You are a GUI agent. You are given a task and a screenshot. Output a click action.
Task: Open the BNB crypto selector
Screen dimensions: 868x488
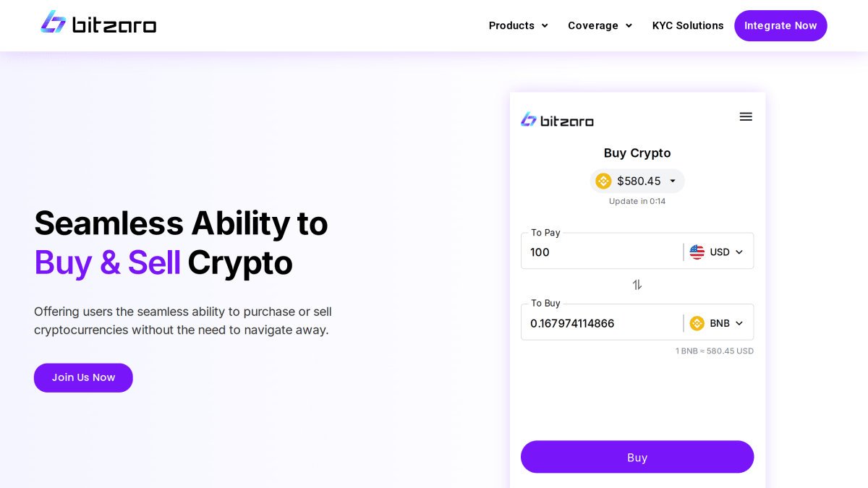click(x=717, y=323)
